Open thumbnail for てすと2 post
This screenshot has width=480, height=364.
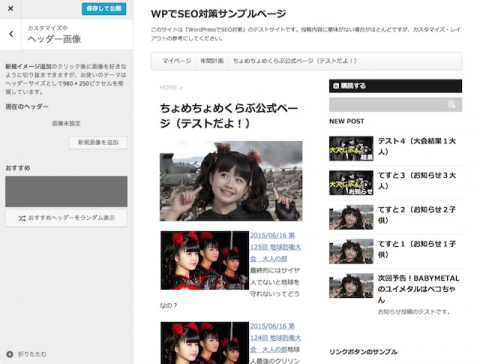coord(351,217)
